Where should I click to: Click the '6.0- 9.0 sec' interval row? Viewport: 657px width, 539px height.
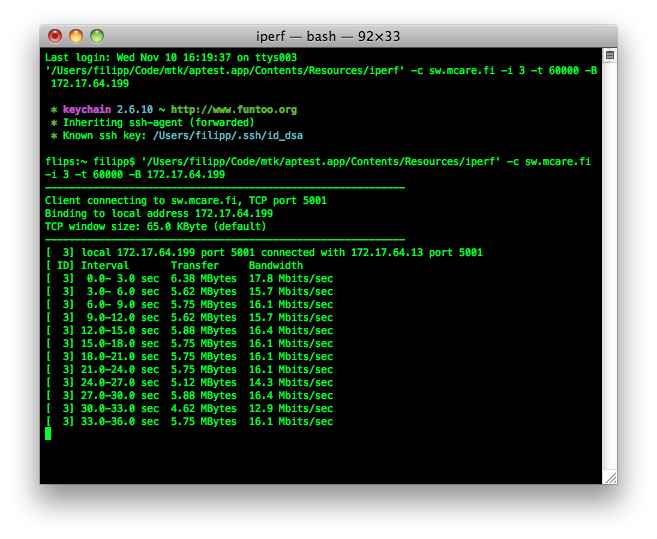coord(189,305)
